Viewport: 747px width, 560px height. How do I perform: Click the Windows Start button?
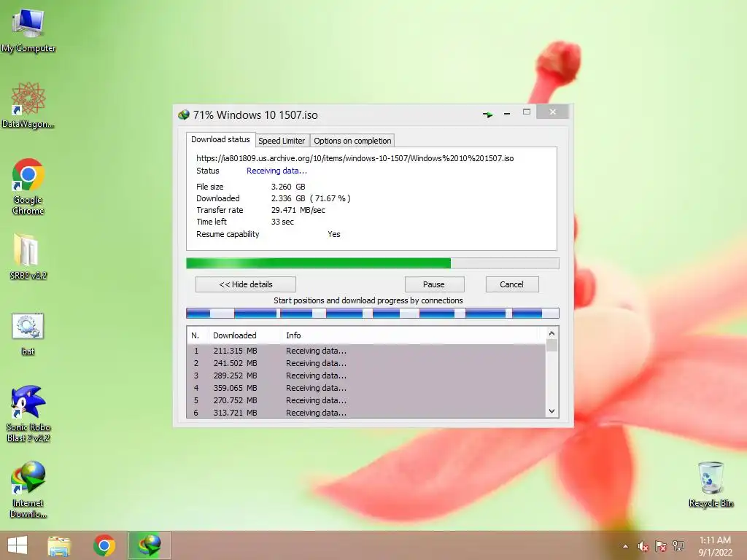(x=18, y=545)
